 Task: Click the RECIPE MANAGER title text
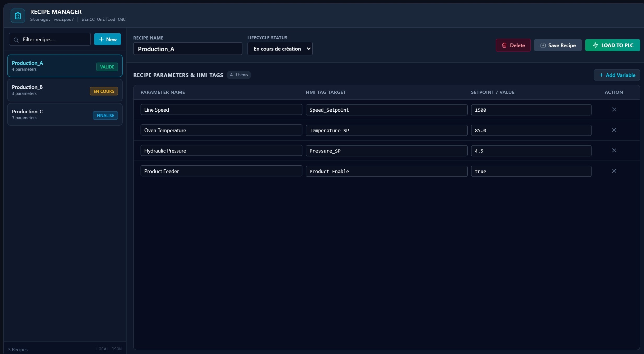(x=56, y=12)
